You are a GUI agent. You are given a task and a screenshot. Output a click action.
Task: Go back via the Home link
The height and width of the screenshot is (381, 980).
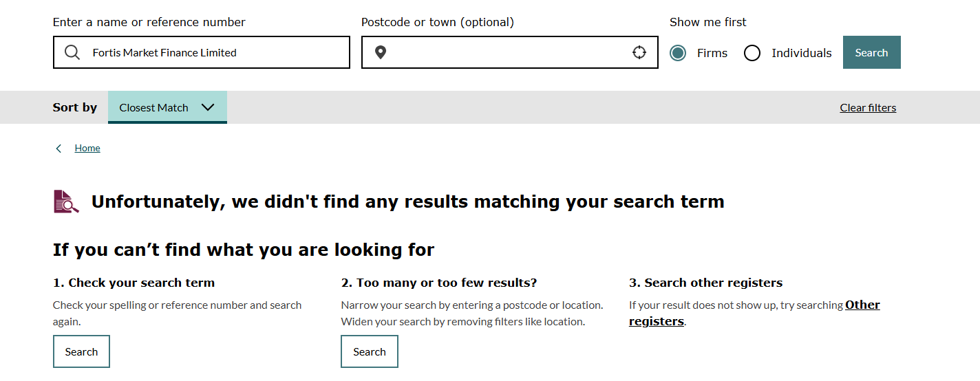[x=87, y=149]
